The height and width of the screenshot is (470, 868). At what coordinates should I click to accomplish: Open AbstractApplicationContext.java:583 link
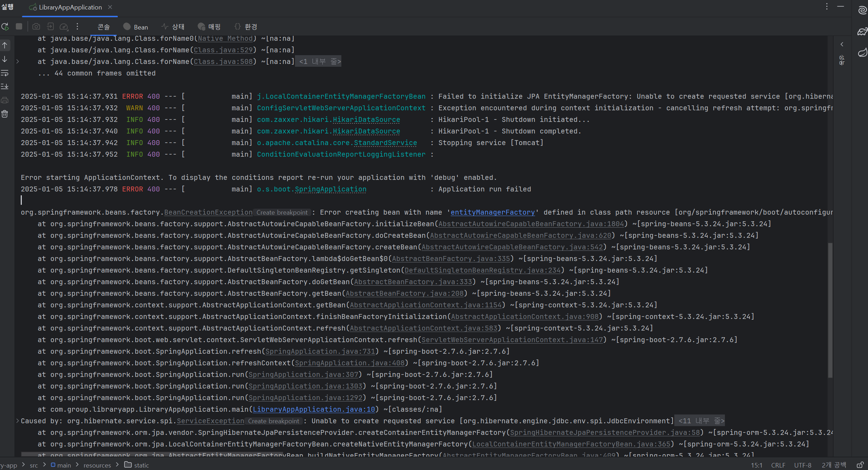tap(424, 328)
